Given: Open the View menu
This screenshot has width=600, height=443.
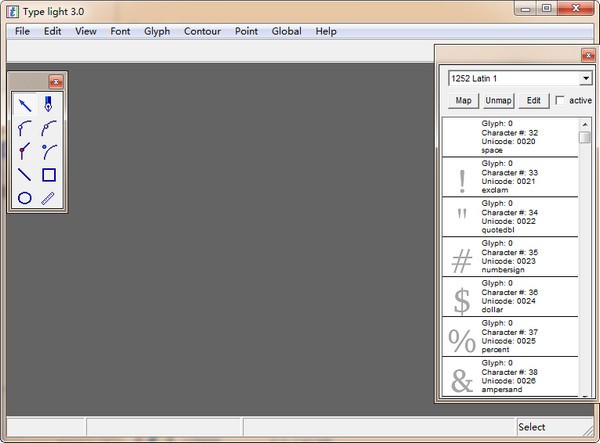Looking at the screenshot, I should 86,31.
